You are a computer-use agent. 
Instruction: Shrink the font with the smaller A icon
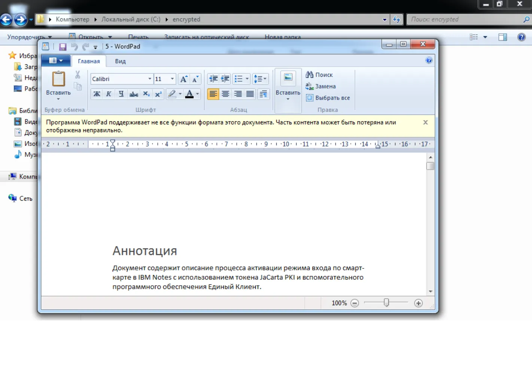(x=195, y=79)
